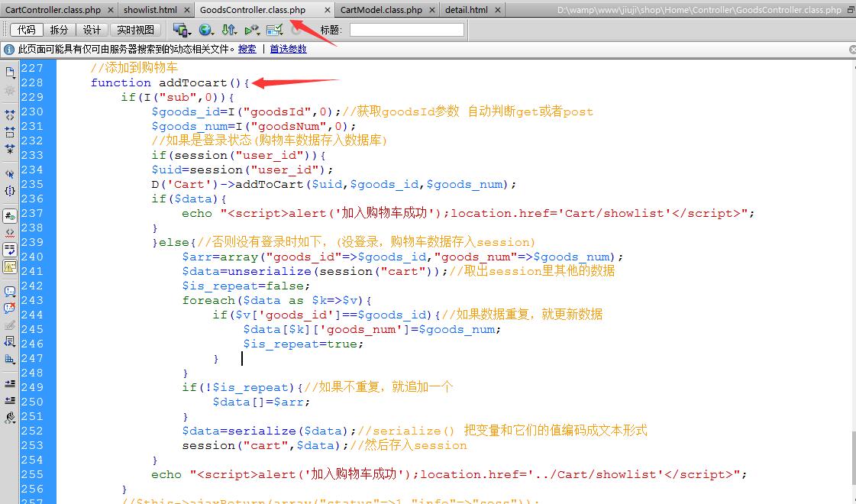This screenshot has width=856, height=504.
Task: Click on '$data[]=$arr;' code line
Action: click(x=261, y=402)
